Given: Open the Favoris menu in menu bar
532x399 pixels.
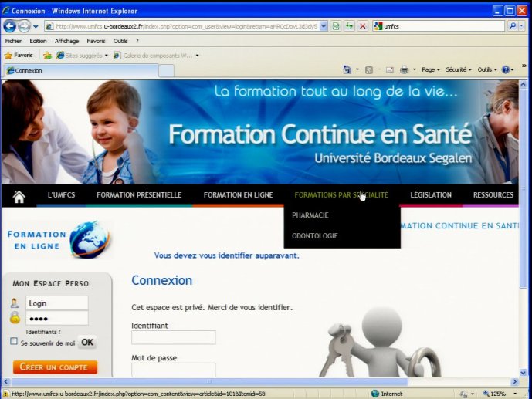Looking at the screenshot, I should pyautogui.click(x=96, y=41).
